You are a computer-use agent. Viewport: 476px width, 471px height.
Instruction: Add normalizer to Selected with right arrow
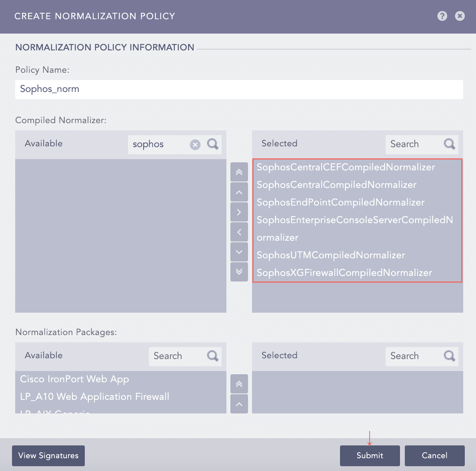pyautogui.click(x=239, y=212)
